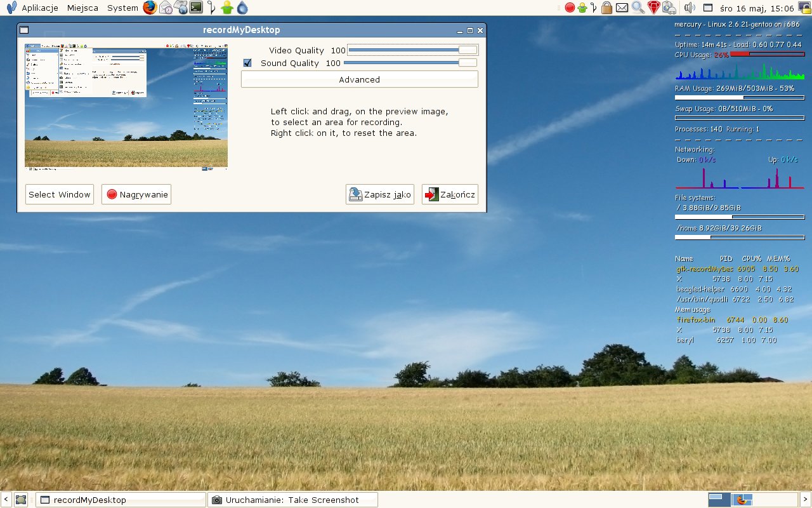Screen dimensions: 812x508
Task: Open the magnifier search tray icon
Action: [x=638, y=8]
